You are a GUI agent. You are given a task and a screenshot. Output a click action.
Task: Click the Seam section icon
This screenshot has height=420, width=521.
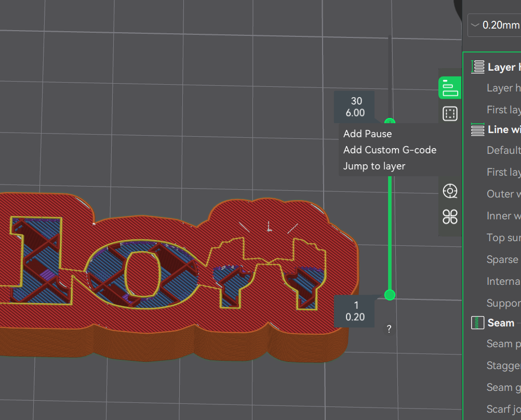tap(477, 323)
